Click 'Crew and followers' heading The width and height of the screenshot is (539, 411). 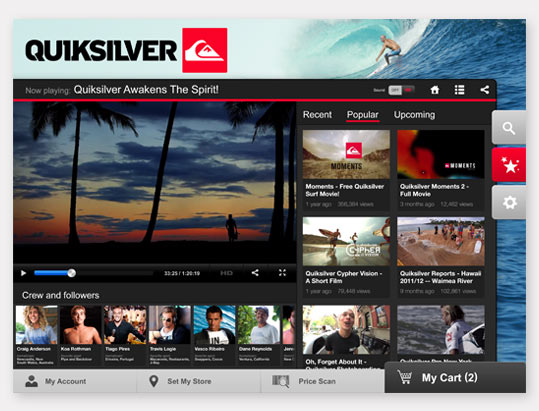coord(60,295)
